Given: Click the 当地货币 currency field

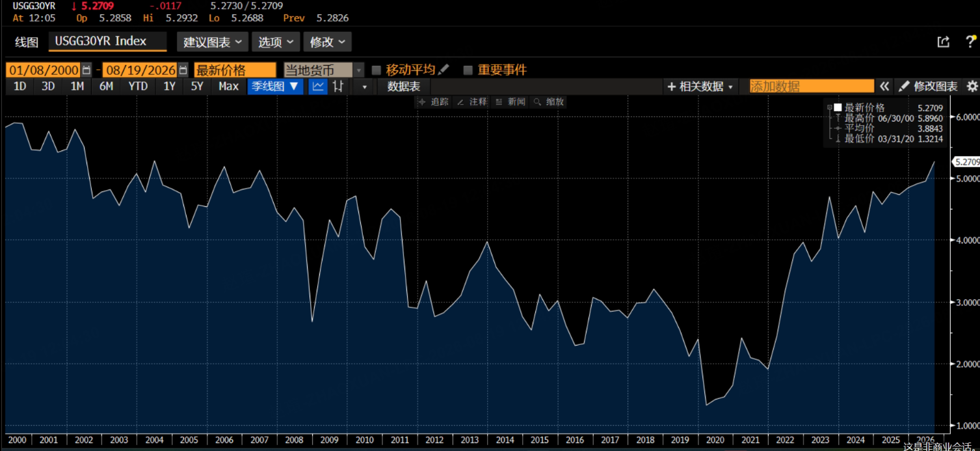Looking at the screenshot, I should tap(319, 70).
